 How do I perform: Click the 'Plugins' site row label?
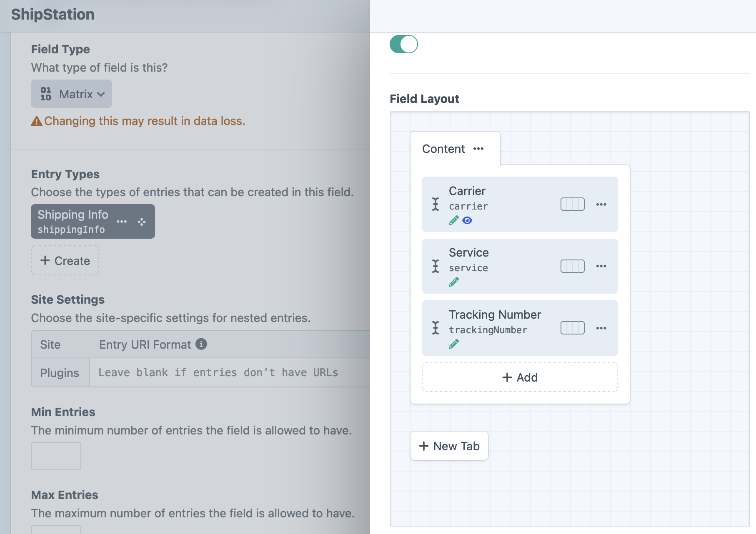click(60, 373)
